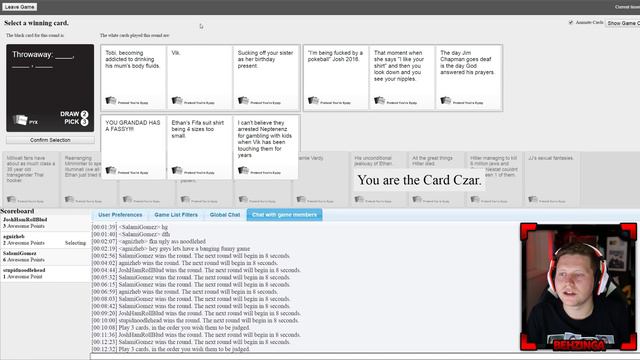Click JoshHamRollBlud in the scoreboard
Screen dimensions: 640x360
[25, 220]
